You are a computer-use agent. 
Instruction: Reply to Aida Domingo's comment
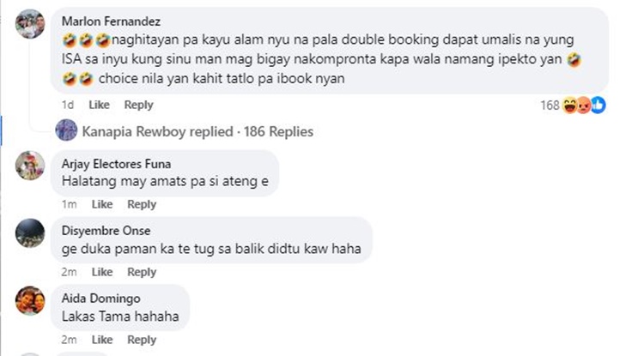pos(142,340)
